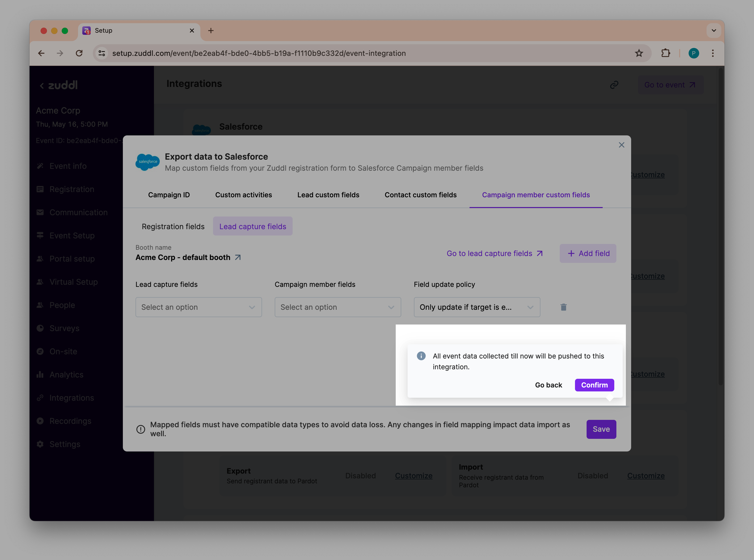754x560 pixels.
Task: Switch to Lead custom fields tab
Action: 328,195
